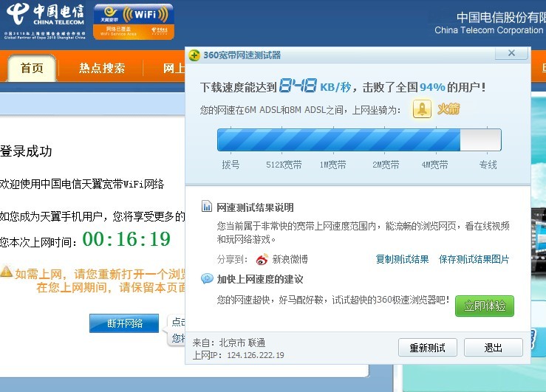
Task: Click the IP address 124.126.222.19
Action: pyautogui.click(x=256, y=355)
